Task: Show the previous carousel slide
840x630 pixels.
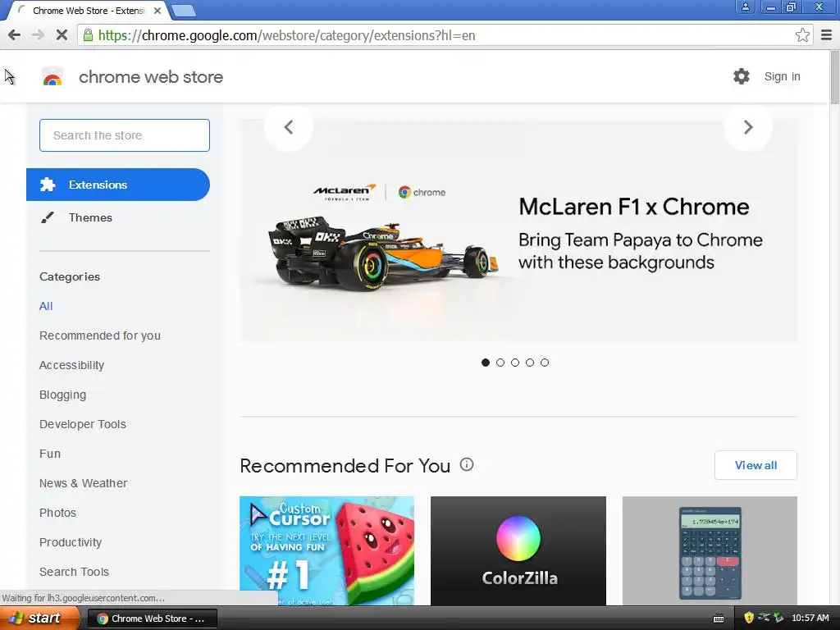Action: (x=289, y=127)
